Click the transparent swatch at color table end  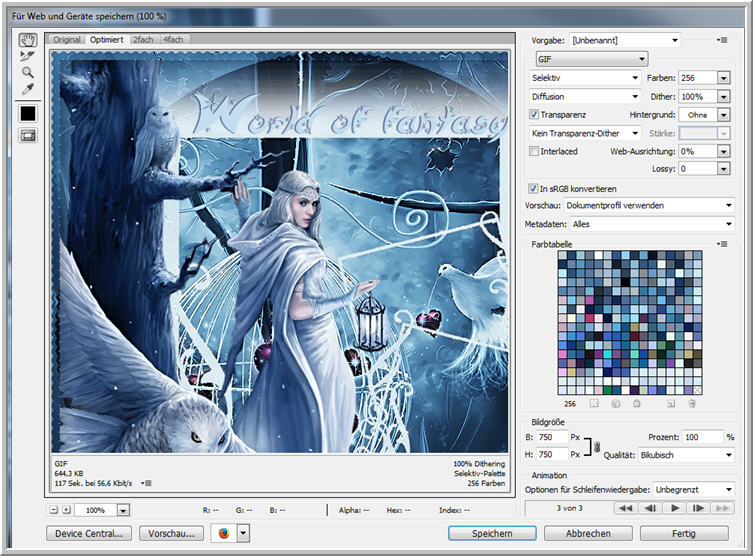click(x=697, y=390)
